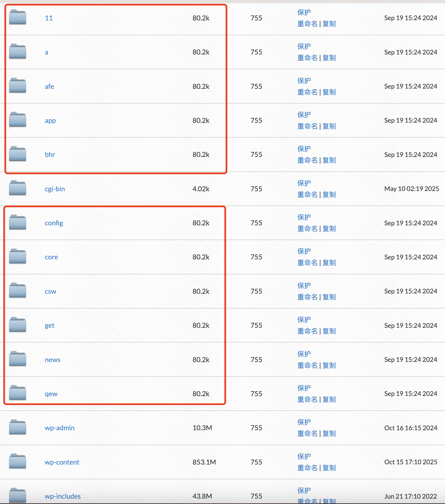Click 复制 in the wp-content row
Viewport: 445px width, 504px height.
[x=329, y=468]
